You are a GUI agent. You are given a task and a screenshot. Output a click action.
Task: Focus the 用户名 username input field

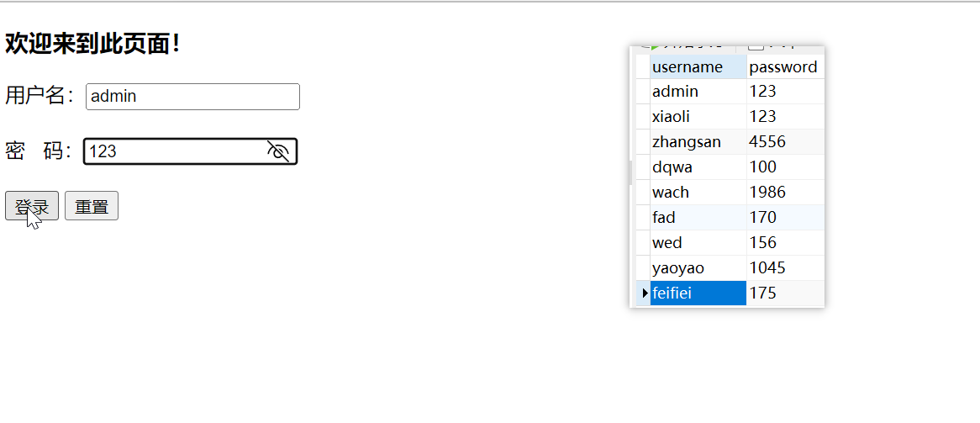coord(192,96)
